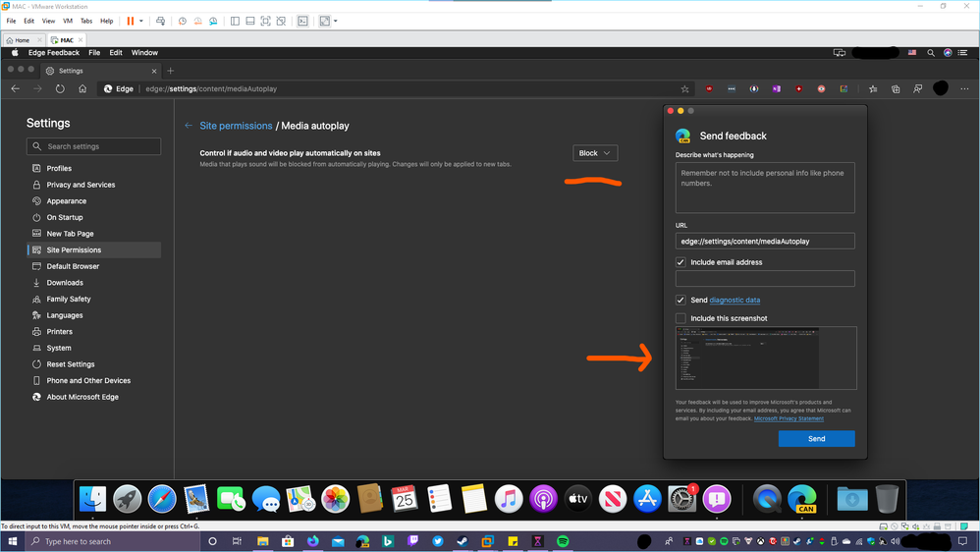
Task: Check Include this screenshot
Action: click(x=681, y=318)
